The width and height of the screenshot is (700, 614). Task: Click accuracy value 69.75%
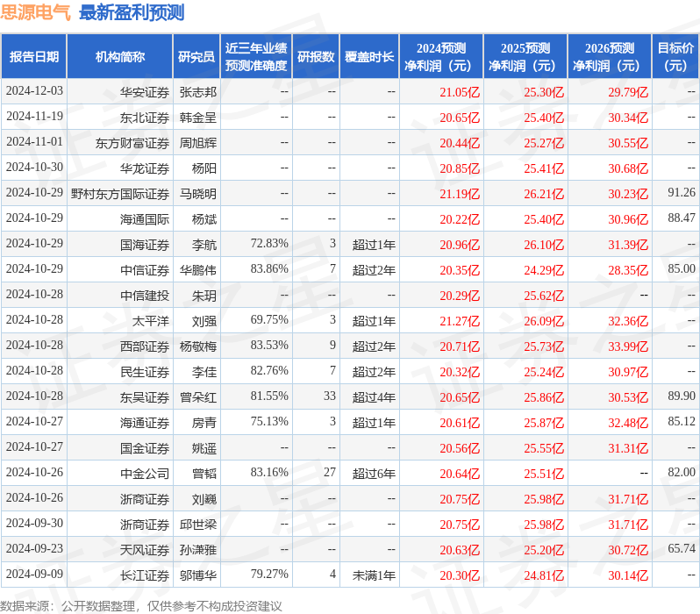[x=269, y=320]
